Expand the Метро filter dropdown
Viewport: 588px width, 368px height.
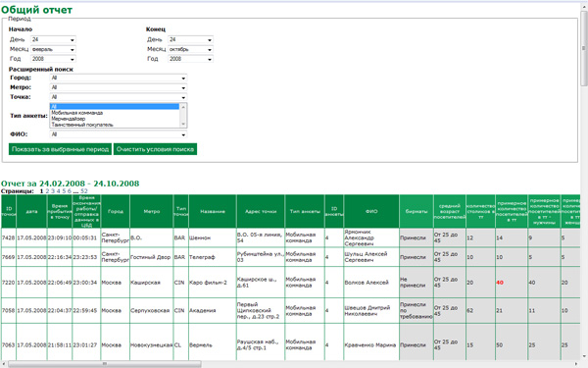tap(119, 87)
